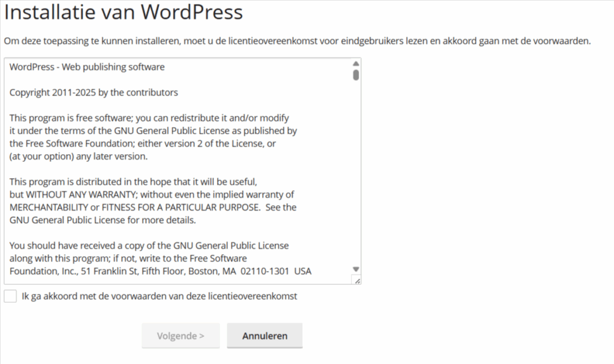
Task: Click the license textarea resize handle
Action: pyautogui.click(x=357, y=281)
